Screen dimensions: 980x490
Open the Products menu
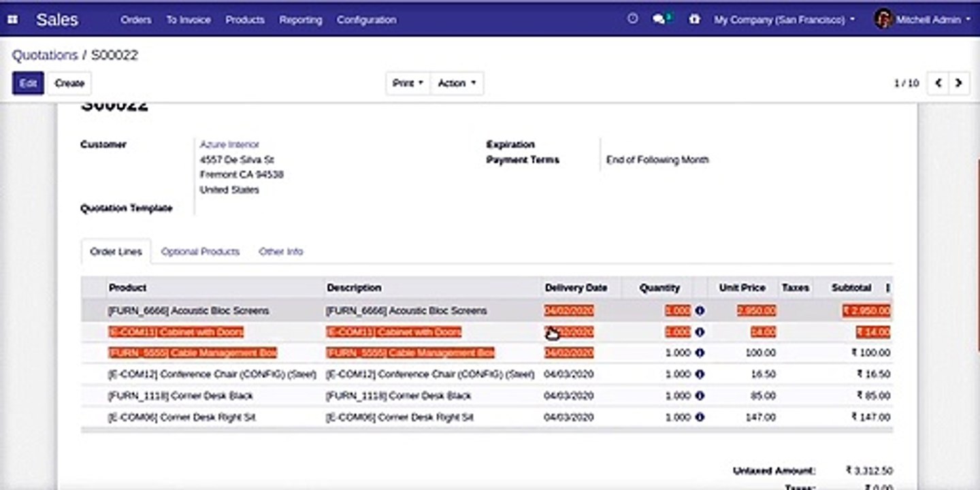[245, 20]
